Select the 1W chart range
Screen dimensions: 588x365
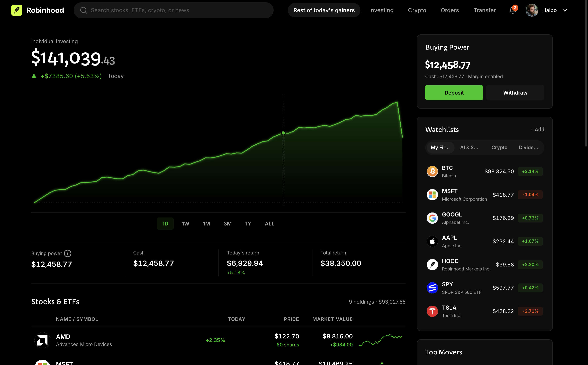[185, 223]
